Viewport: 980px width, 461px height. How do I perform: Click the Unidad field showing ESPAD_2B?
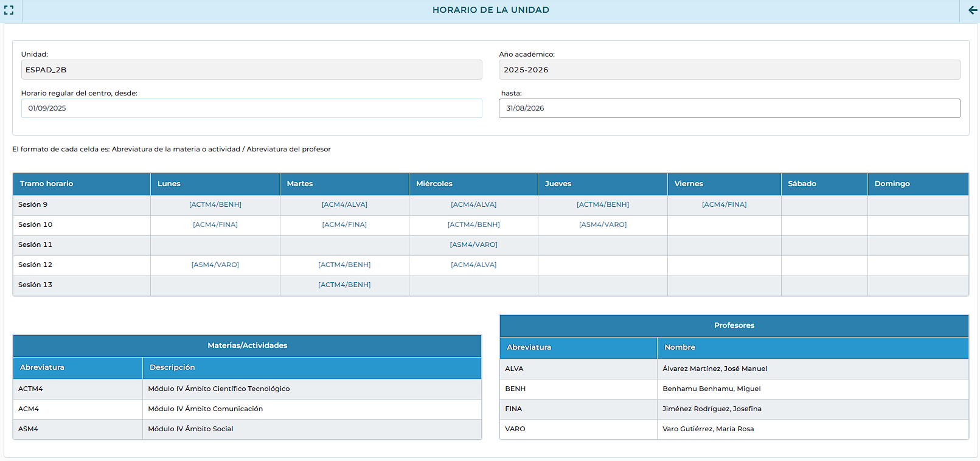point(251,70)
